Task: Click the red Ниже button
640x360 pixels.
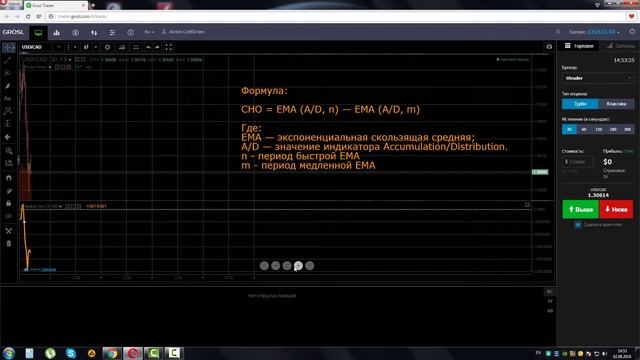Action: (616, 209)
